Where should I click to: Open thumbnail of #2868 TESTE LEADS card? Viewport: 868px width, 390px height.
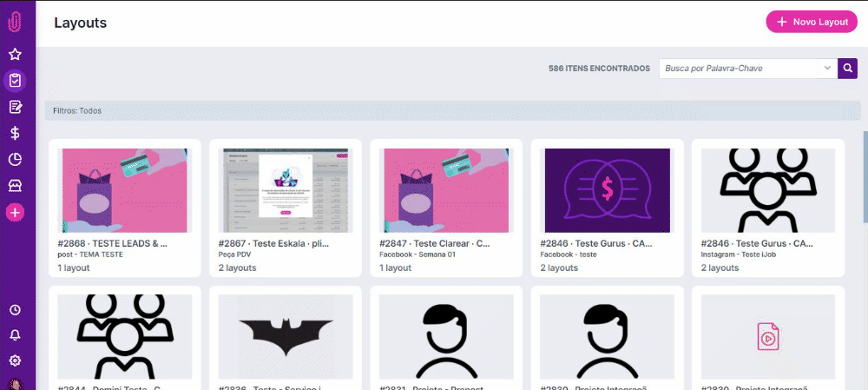(x=124, y=190)
